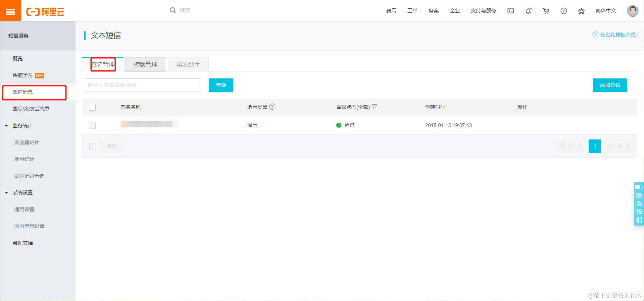Open the Cloud Shell terminal icon
Screen dimensions: 644x301
click(511, 11)
